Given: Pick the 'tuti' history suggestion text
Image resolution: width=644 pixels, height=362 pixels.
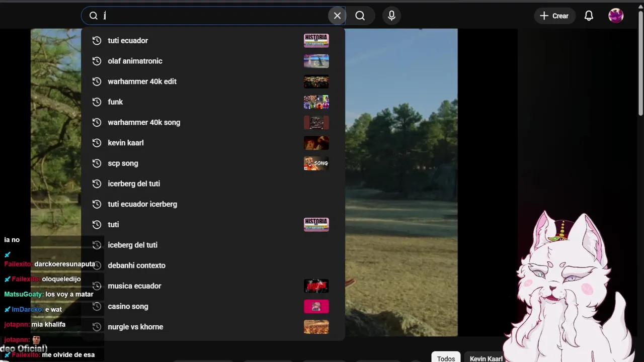Looking at the screenshot, I should click(113, 225).
